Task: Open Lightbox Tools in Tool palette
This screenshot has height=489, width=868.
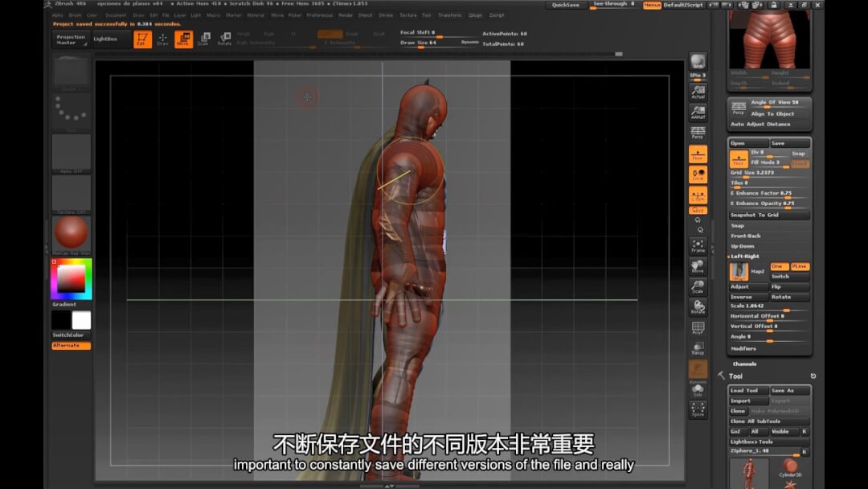Action: coord(769,442)
